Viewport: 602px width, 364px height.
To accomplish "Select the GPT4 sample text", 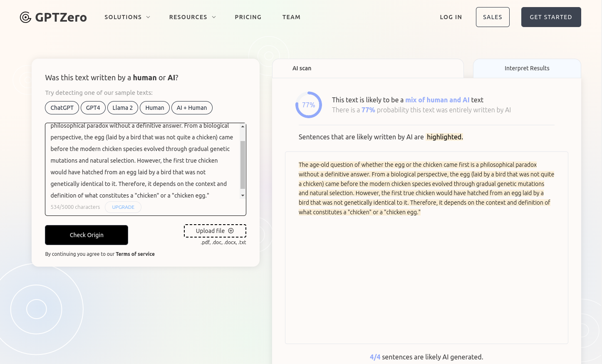I will (x=93, y=108).
